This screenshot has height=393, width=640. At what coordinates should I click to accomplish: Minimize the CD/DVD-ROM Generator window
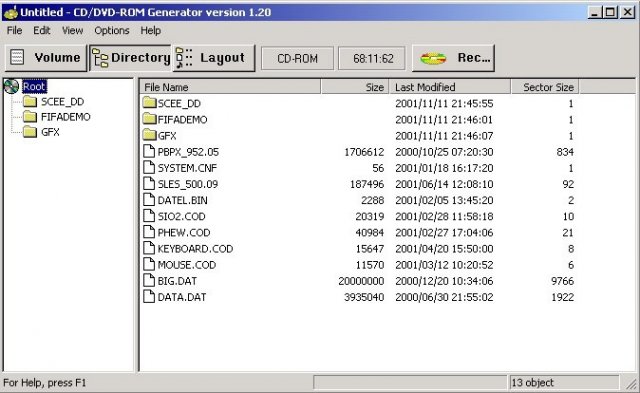(594, 12)
